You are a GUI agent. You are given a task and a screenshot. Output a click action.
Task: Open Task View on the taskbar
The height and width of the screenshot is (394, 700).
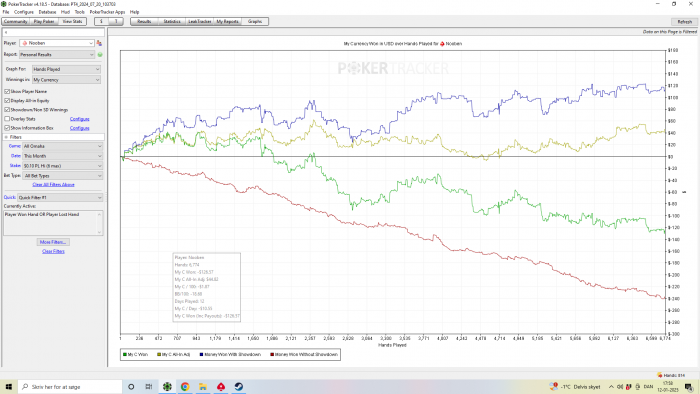coord(149,387)
